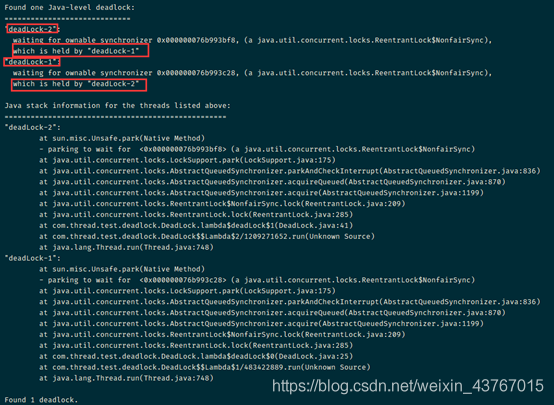Click first 'parking to wait for <0x000000076b993bf8>' line
The height and width of the screenshot is (405, 554).
click(x=257, y=149)
